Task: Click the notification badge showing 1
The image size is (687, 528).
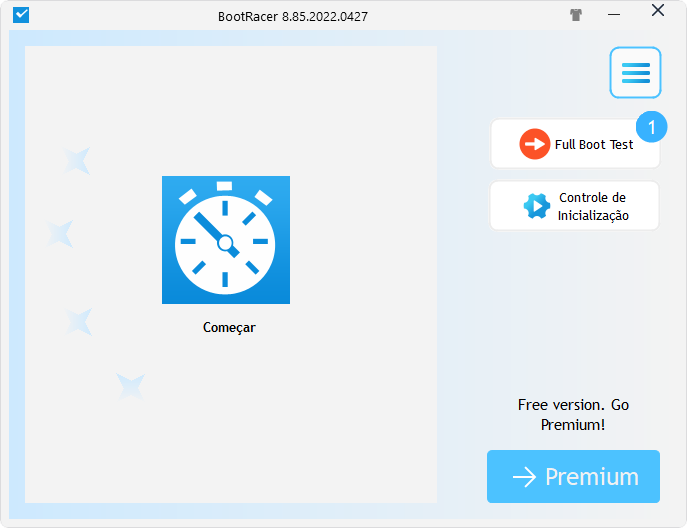Action: click(652, 127)
